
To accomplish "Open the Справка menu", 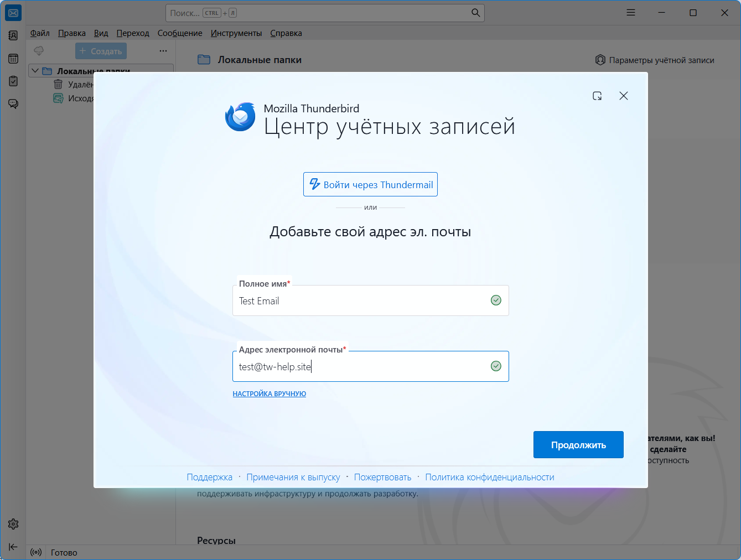I will point(286,33).
